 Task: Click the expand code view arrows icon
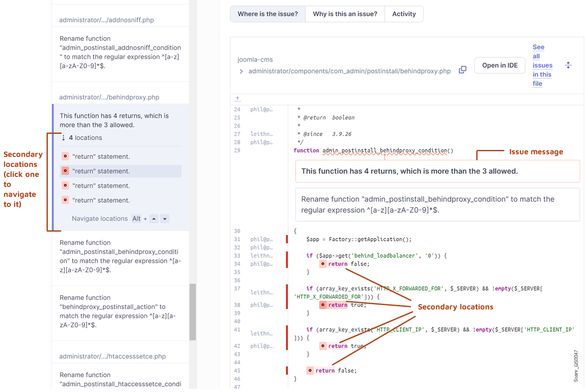point(568,65)
